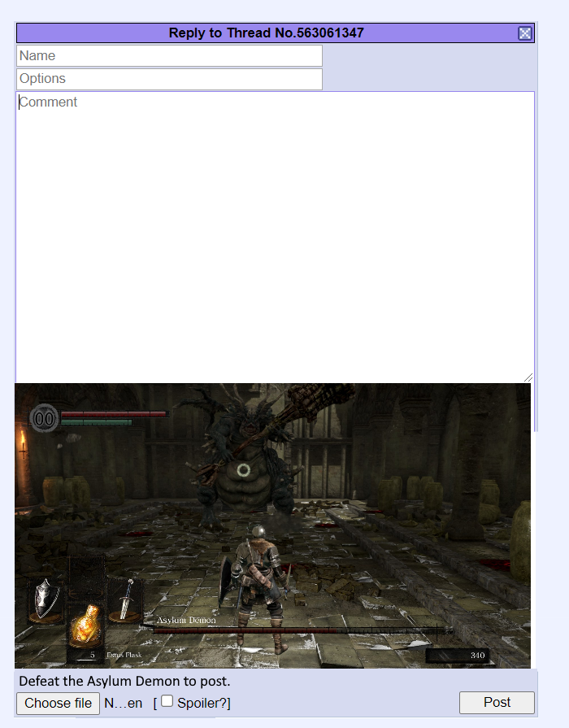Click the lock-on target ring on demon
569x728 pixels.
244,470
